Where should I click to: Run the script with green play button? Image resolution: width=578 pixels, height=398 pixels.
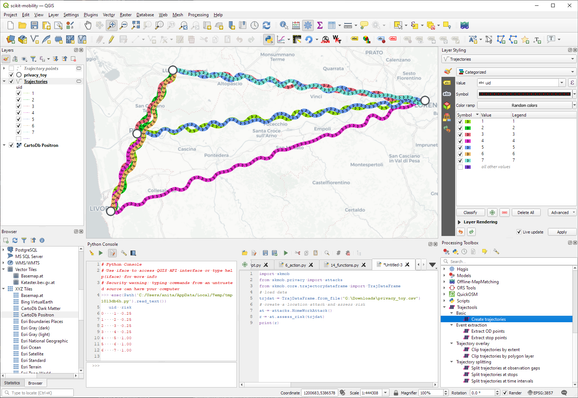click(x=285, y=253)
